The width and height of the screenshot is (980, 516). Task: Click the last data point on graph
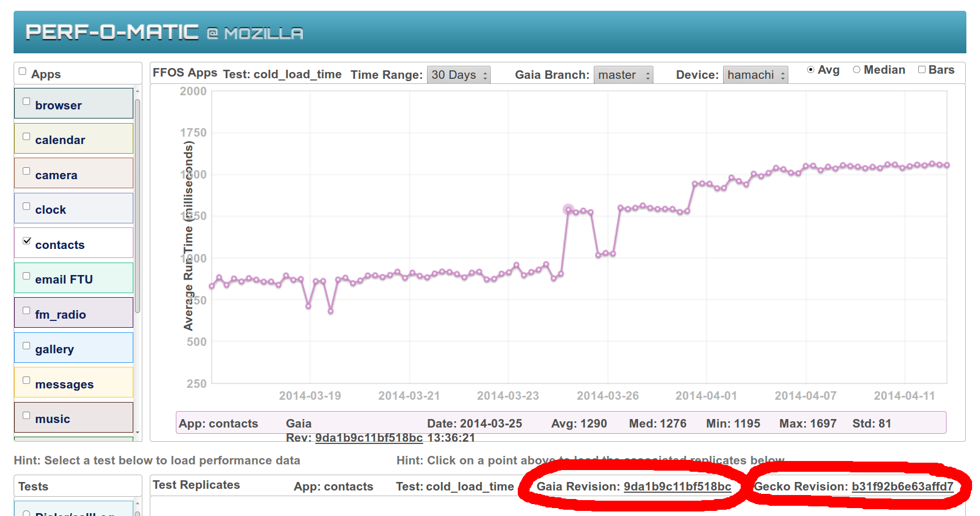[x=947, y=165]
